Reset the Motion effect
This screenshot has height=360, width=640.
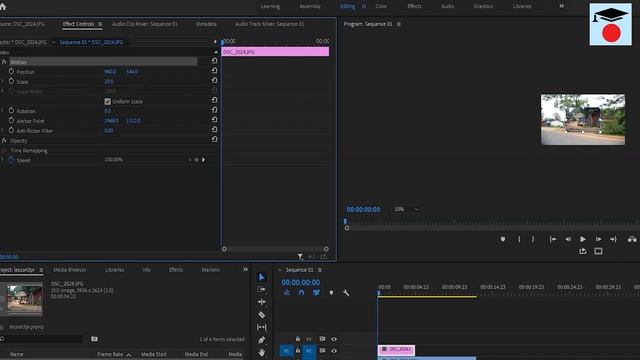[214, 60]
